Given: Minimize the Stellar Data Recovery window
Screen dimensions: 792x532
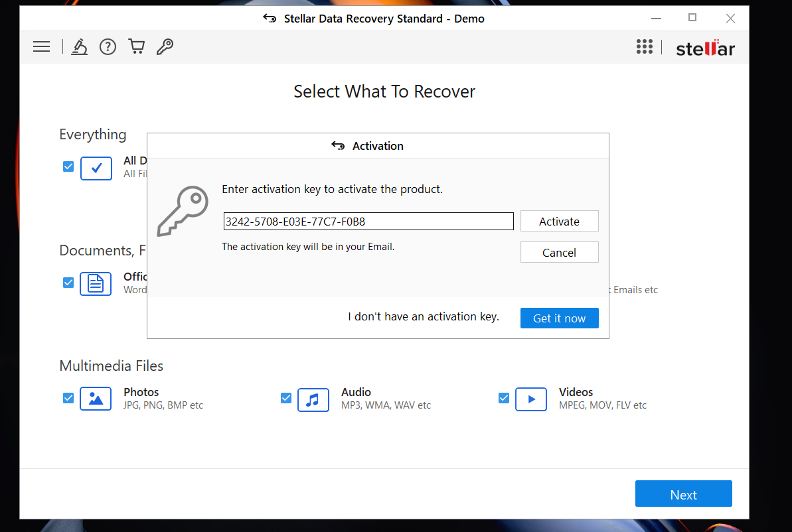Looking at the screenshot, I should tap(656, 19).
